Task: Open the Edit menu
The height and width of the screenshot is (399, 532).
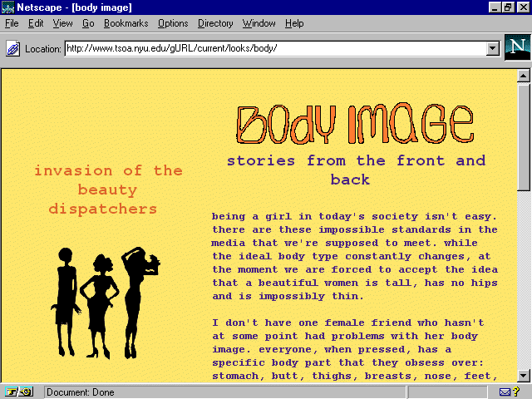Action: pyautogui.click(x=36, y=23)
